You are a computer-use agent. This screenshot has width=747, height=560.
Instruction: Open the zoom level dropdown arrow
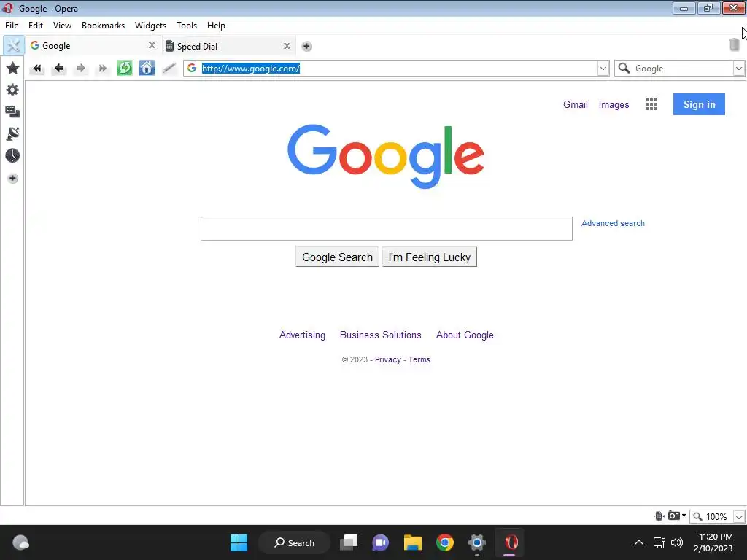[739, 517]
